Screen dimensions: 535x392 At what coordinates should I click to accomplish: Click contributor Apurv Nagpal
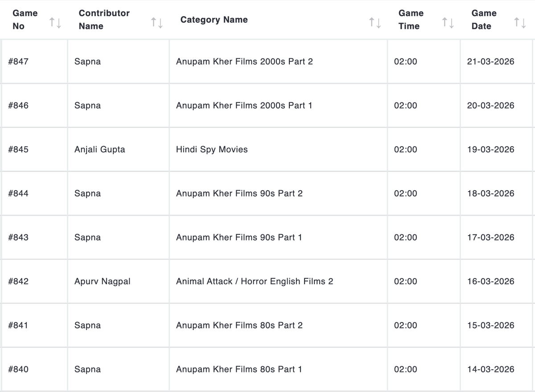[103, 282]
